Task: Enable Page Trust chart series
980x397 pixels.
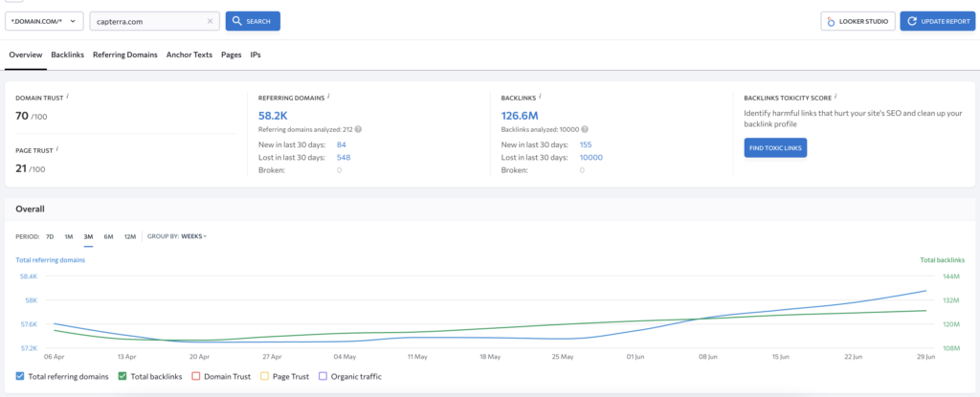Action: tap(263, 376)
